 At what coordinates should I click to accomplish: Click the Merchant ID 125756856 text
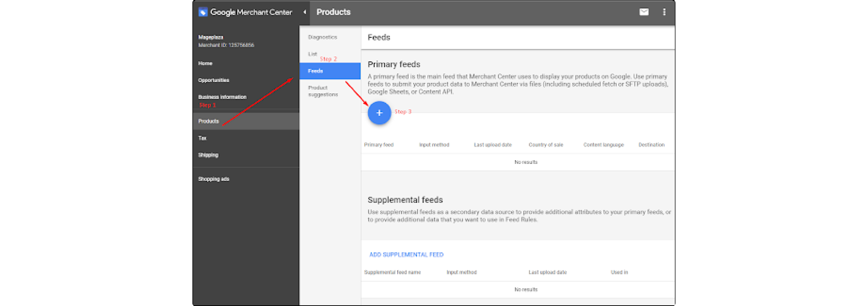[x=226, y=45]
